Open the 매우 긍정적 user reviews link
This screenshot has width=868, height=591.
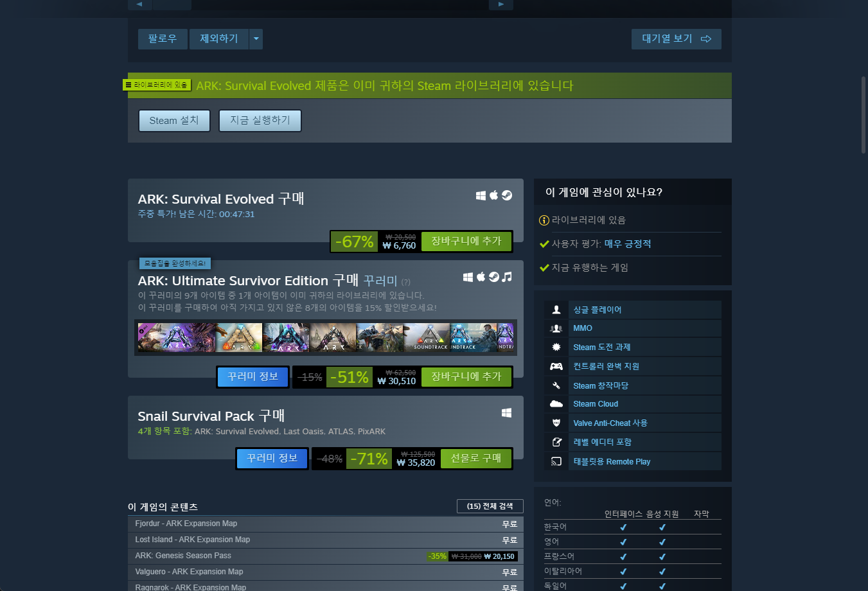click(x=628, y=244)
